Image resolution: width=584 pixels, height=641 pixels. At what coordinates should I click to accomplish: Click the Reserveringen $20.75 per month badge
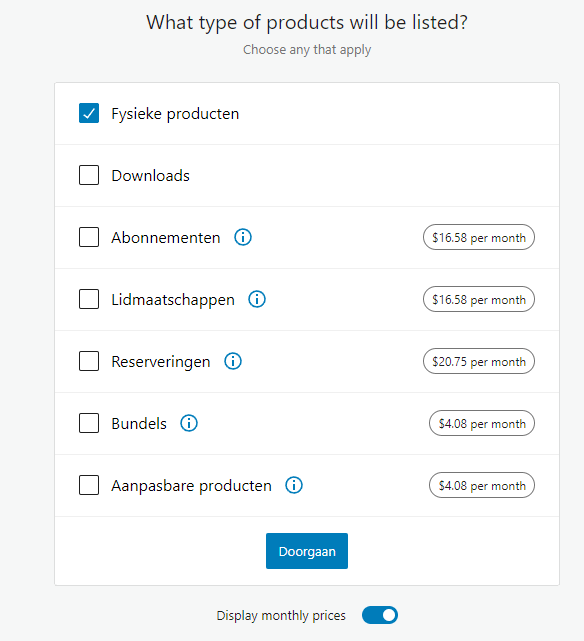tap(479, 361)
